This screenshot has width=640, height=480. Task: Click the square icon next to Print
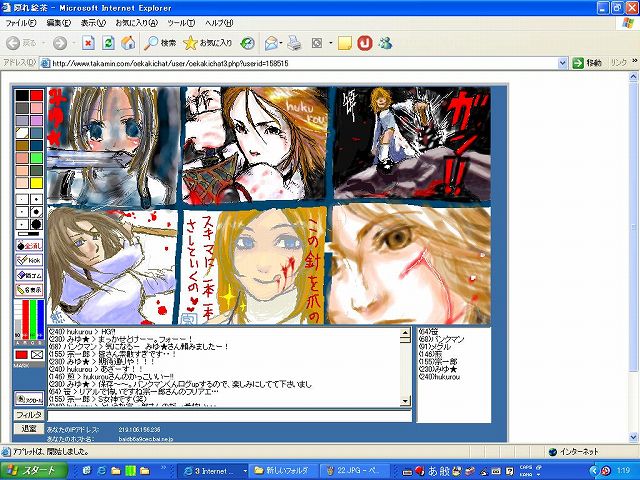[x=317, y=43]
